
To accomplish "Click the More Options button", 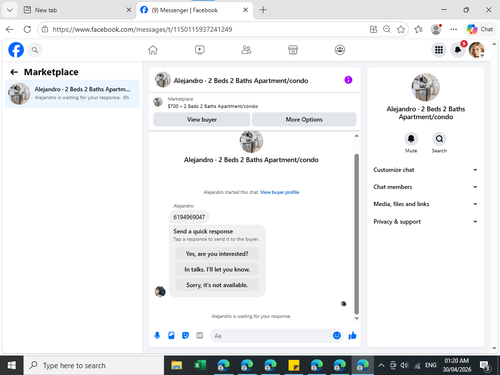I will (x=304, y=119).
